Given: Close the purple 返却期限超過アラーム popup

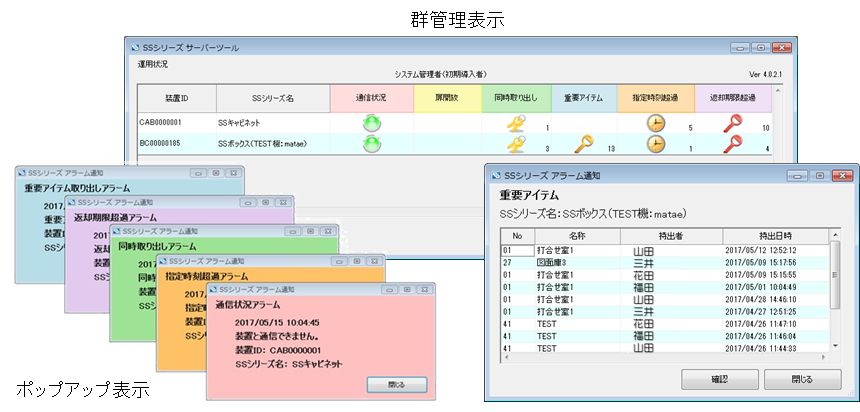Looking at the screenshot, I should click(281, 202).
